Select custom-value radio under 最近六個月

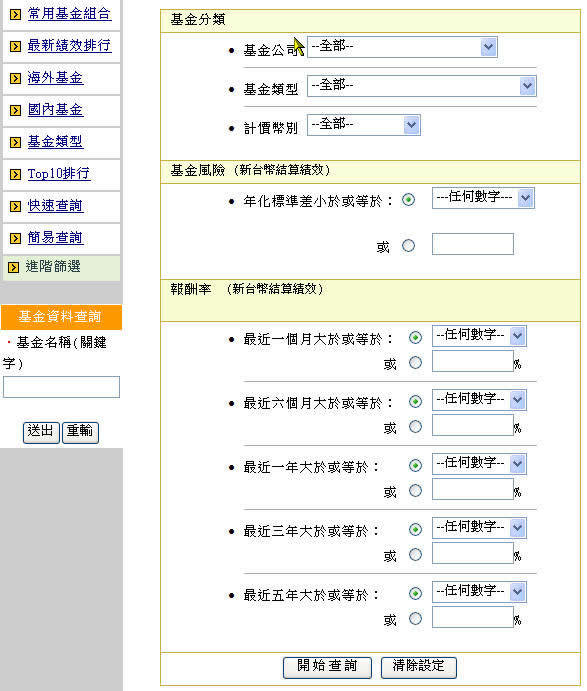415,427
